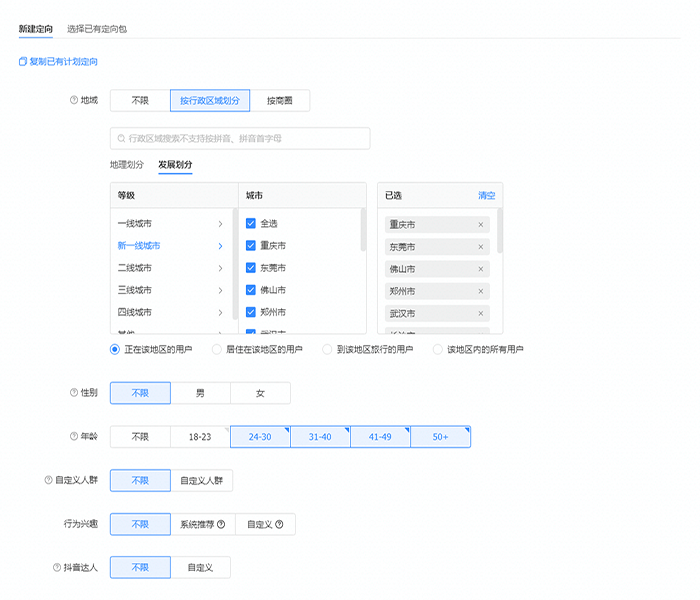This screenshot has height=600, width=700.
Task: Uncheck the 东莞市 checkbox
Action: coord(251,268)
